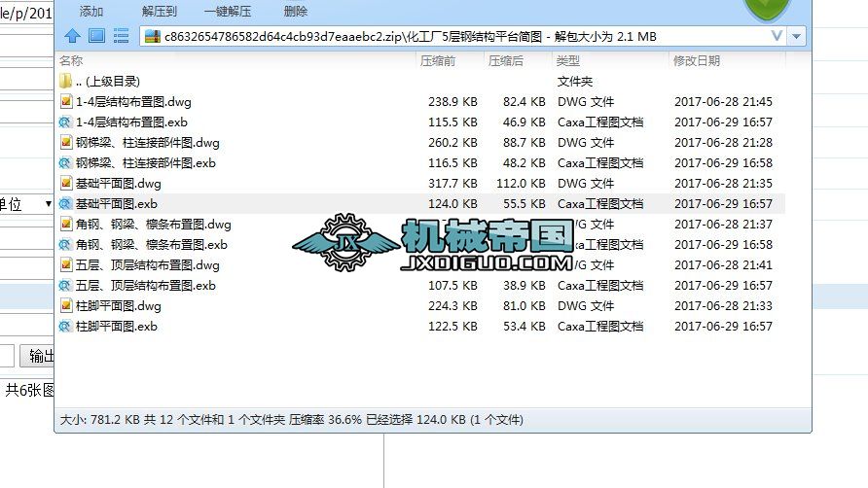Sort by the 压缩前 column header

(437, 61)
